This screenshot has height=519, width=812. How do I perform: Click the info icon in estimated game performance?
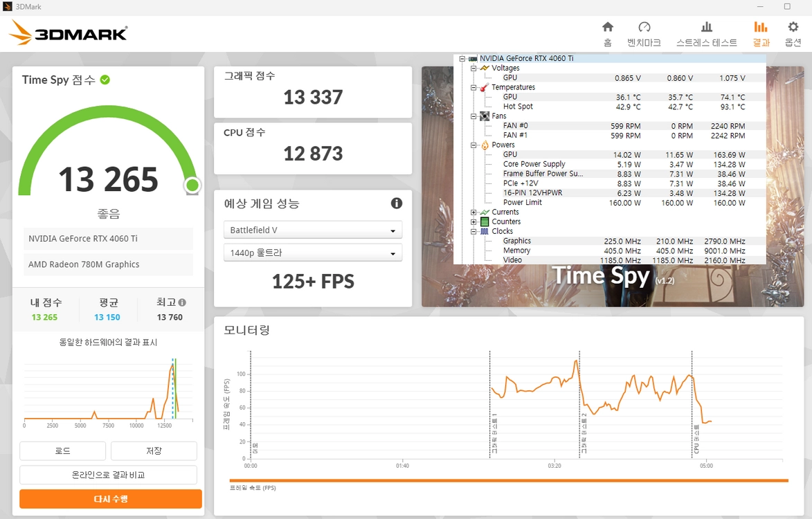pos(397,203)
